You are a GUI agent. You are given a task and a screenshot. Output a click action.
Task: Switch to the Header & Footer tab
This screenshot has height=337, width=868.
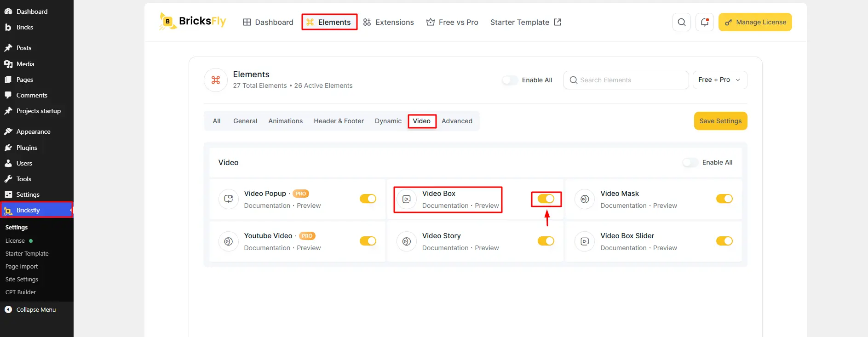[x=339, y=121]
